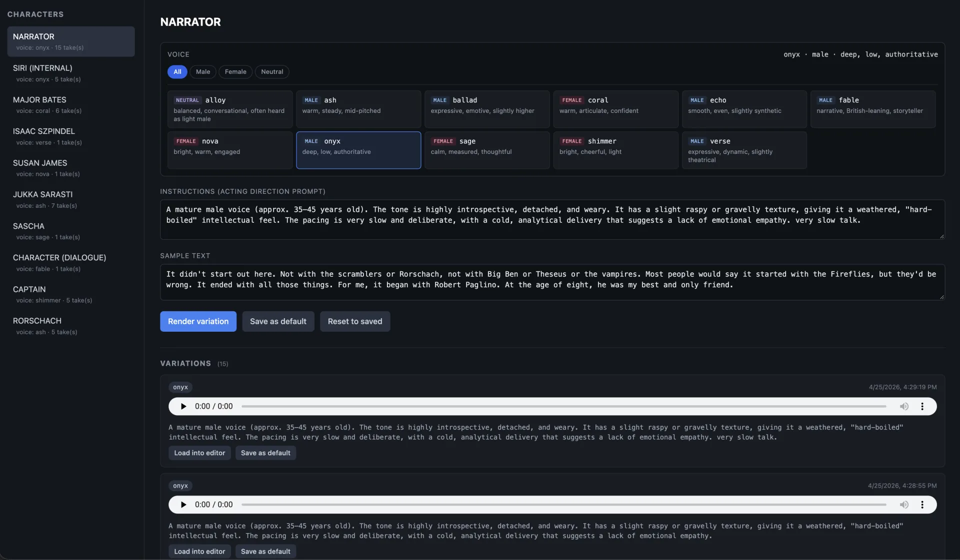Filter voices by Neutral
The height and width of the screenshot is (560, 960).
tap(272, 72)
